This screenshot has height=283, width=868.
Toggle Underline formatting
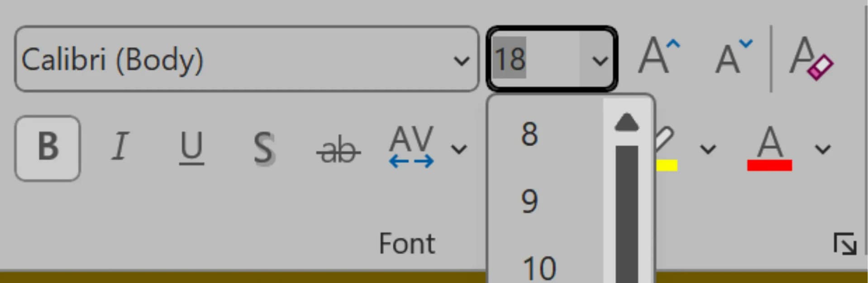tap(191, 148)
